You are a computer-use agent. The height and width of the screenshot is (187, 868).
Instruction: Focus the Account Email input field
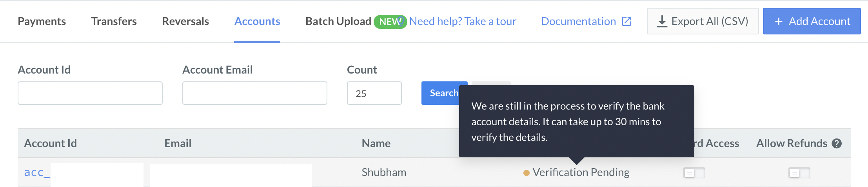click(255, 93)
